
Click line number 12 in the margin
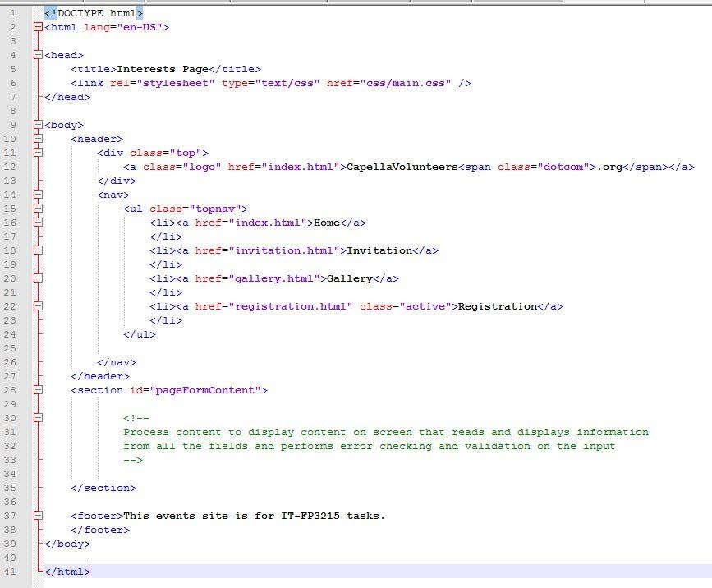click(10, 167)
